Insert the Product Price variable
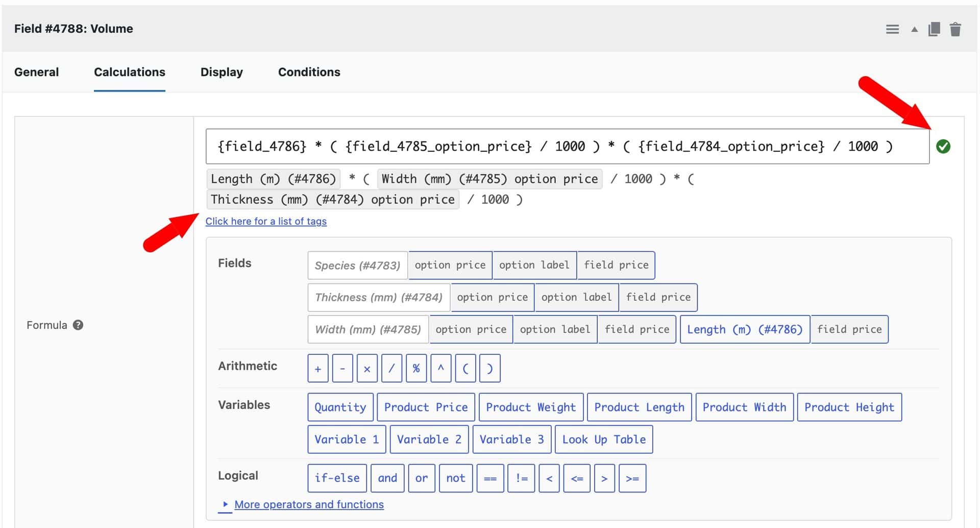Screen dimensions: 980x528 (x=426, y=407)
